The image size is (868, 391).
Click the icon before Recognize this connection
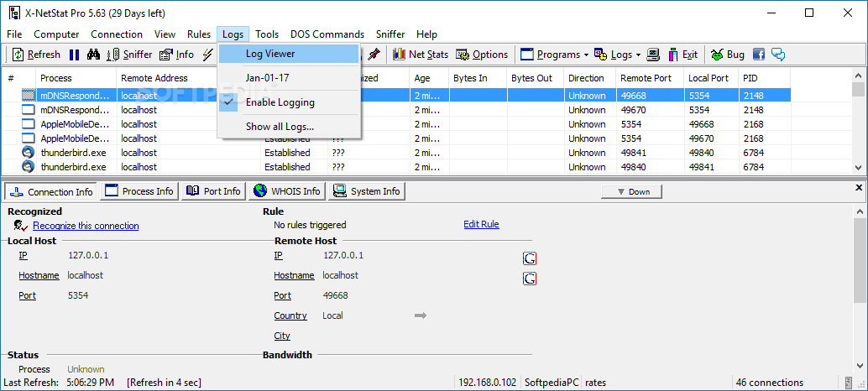tap(21, 225)
